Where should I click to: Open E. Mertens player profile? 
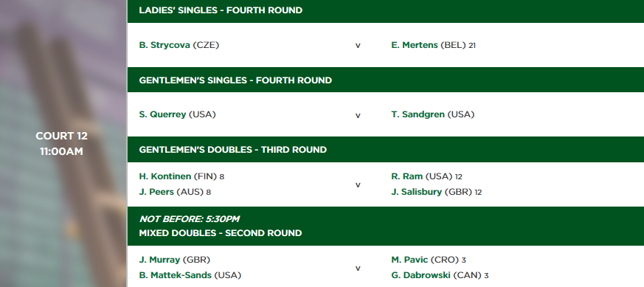click(x=415, y=45)
